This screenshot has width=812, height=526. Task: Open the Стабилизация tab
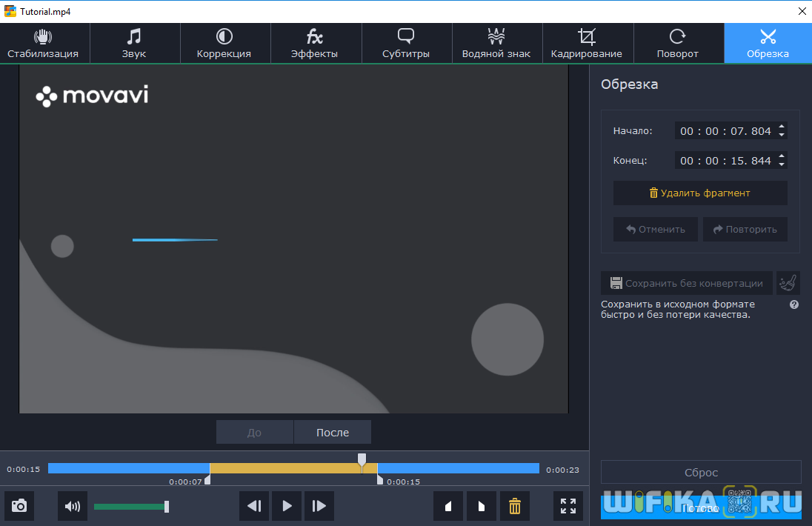point(43,43)
